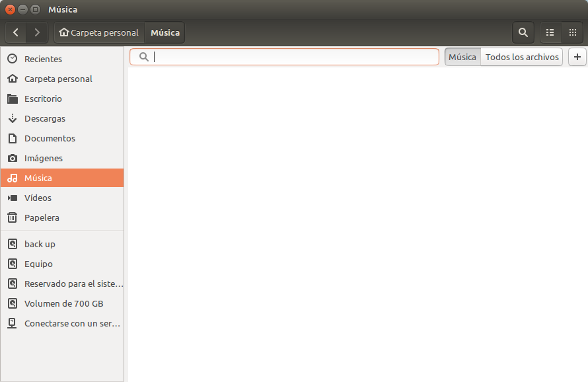
Task: Select Todos los archivos search scope
Action: [522, 57]
